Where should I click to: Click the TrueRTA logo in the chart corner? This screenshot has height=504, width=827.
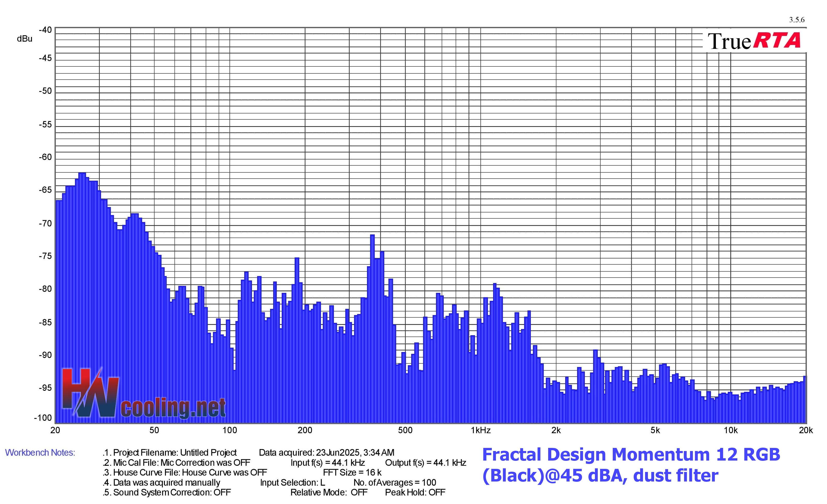[x=754, y=41]
